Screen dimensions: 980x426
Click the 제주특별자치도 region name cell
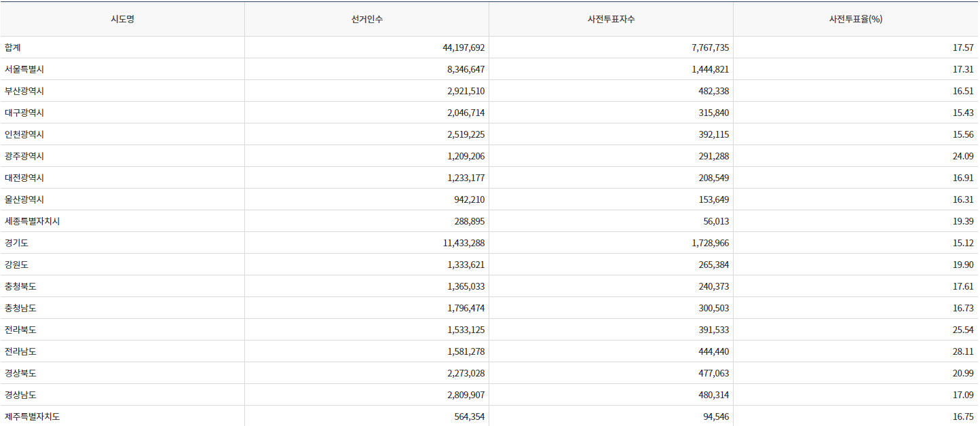[32, 417]
